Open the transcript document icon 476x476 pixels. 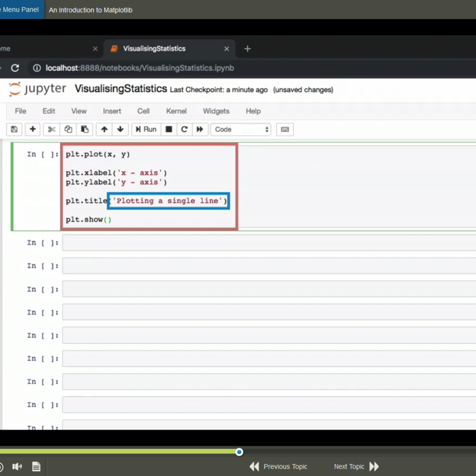36,466
